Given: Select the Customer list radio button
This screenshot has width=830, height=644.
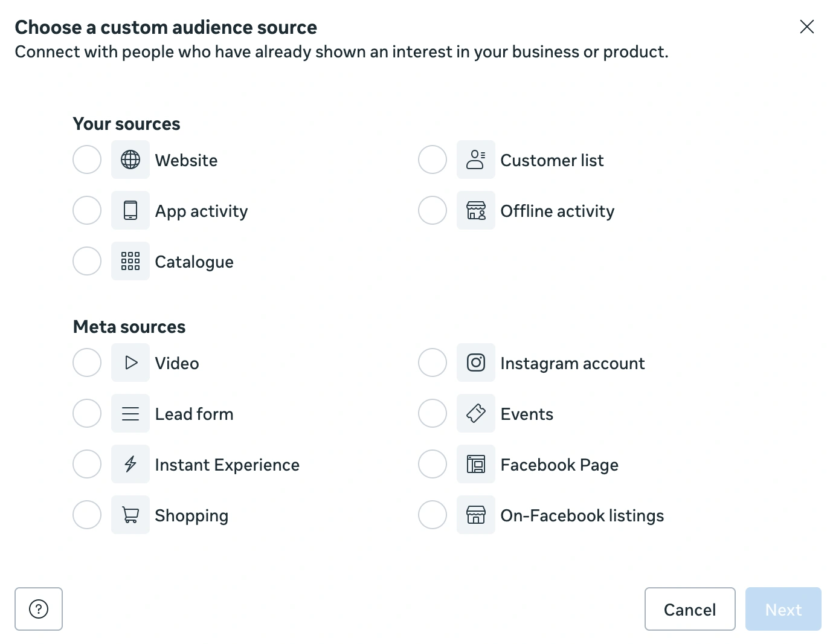Looking at the screenshot, I should tap(432, 159).
